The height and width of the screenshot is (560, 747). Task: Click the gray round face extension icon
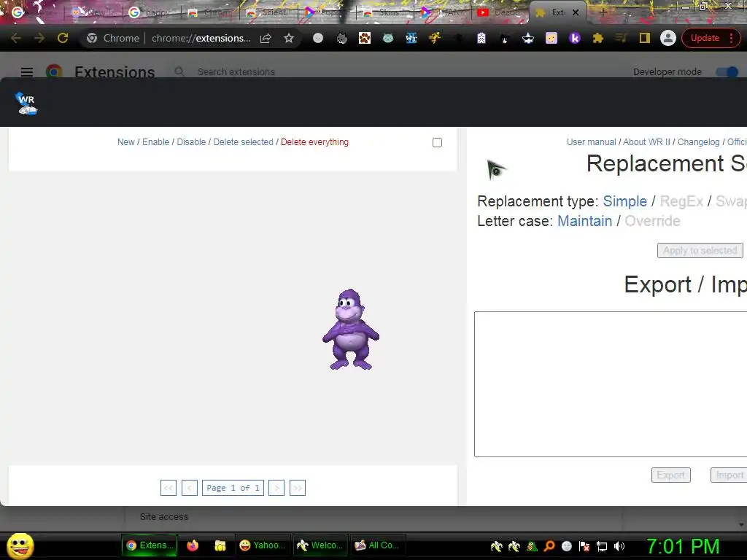tap(318, 38)
